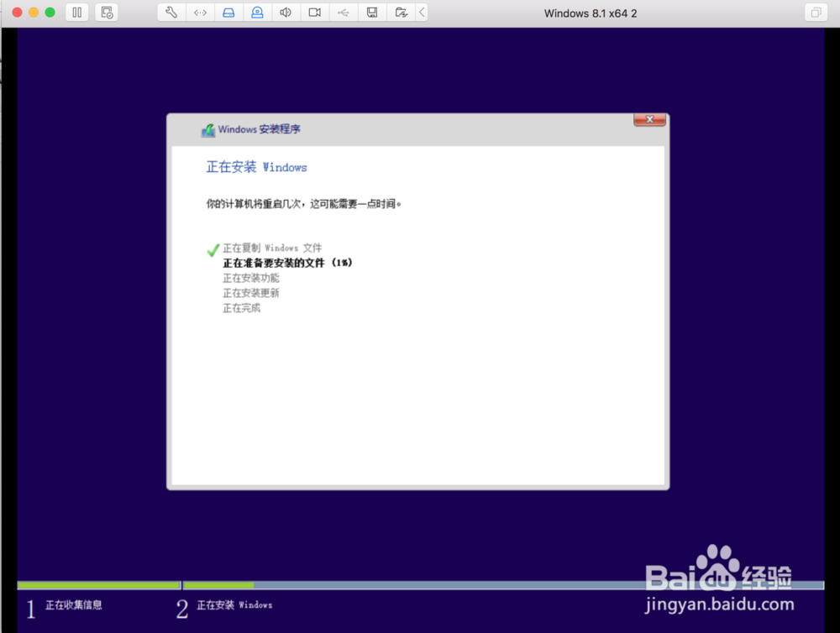The height and width of the screenshot is (633, 840).
Task: Click the snapshots icon near pause button
Action: [x=107, y=12]
